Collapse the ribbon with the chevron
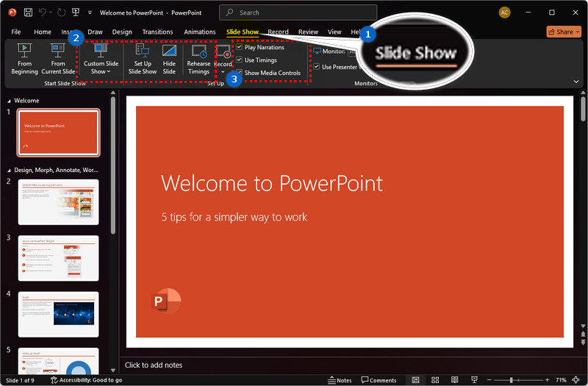Image resolution: width=588 pixels, height=386 pixels. pos(576,82)
